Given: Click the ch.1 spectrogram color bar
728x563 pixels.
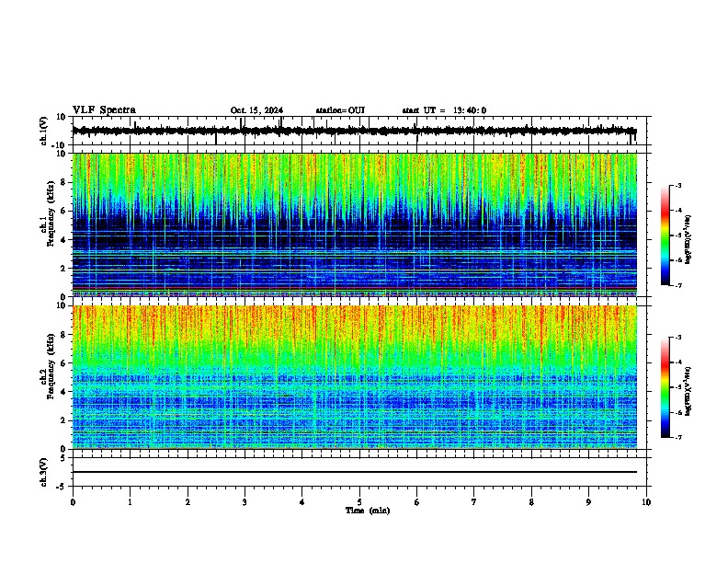Looking at the screenshot, I should [665, 236].
